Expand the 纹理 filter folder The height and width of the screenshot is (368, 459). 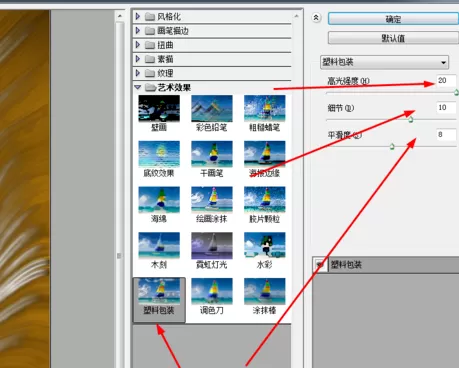(138, 73)
